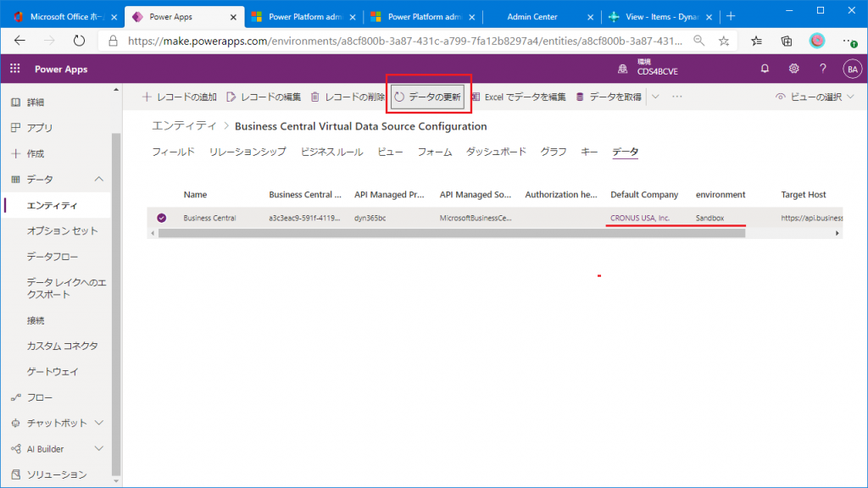Switch to the ビュー tab
Screen dimensions: 868x488
pos(390,152)
